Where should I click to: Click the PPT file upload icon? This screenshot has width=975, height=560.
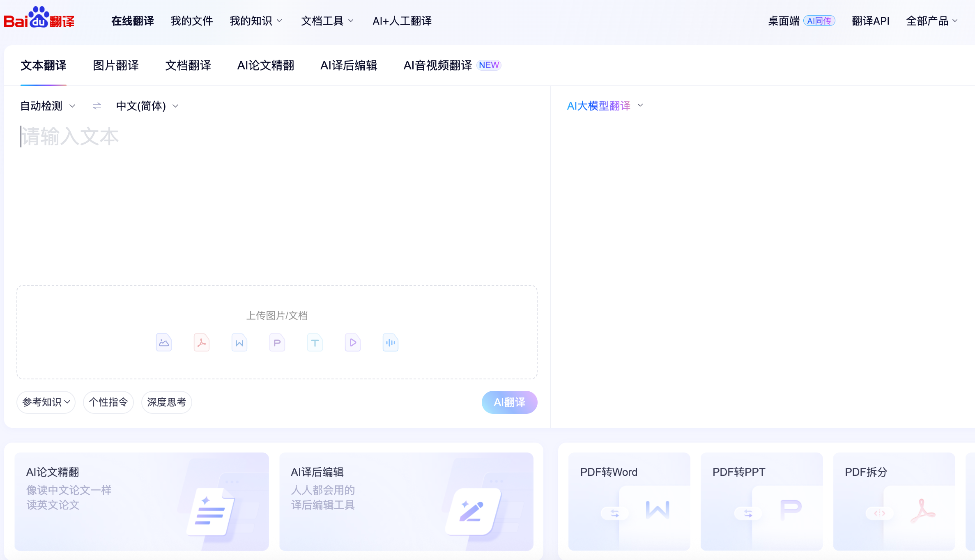(277, 342)
